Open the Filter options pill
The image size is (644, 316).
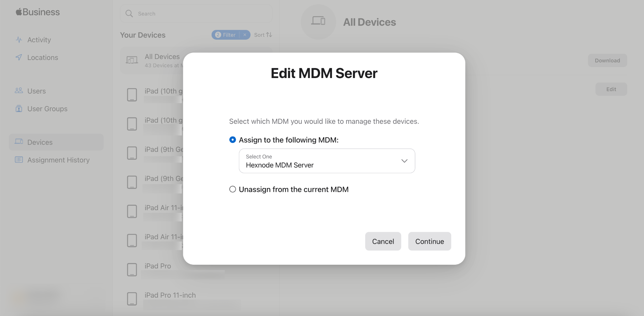(x=226, y=35)
